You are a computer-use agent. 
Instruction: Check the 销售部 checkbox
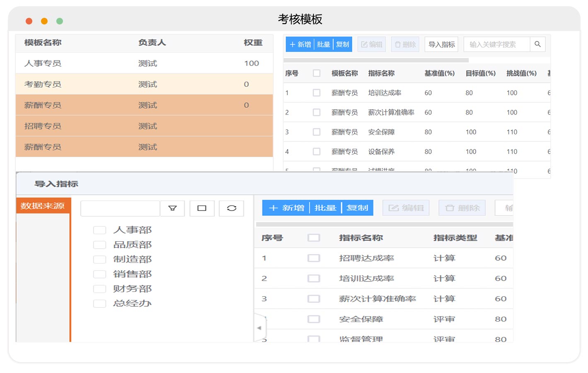click(x=99, y=274)
